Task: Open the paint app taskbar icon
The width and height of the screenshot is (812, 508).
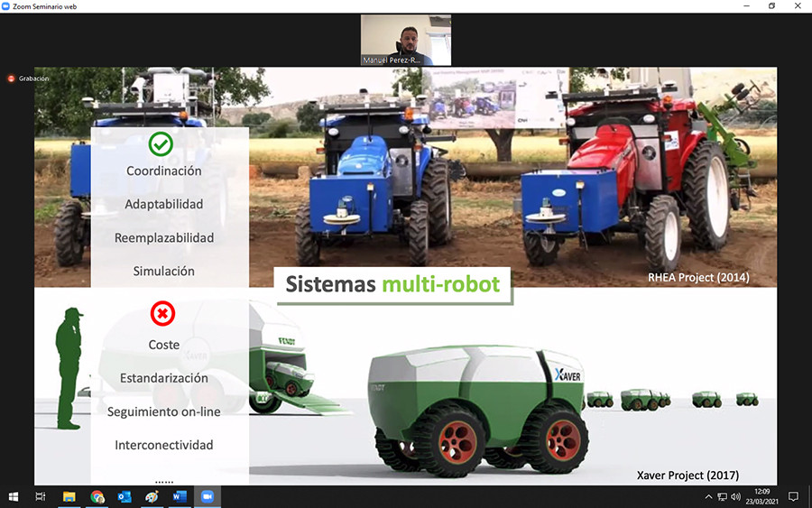Action: pos(152,497)
